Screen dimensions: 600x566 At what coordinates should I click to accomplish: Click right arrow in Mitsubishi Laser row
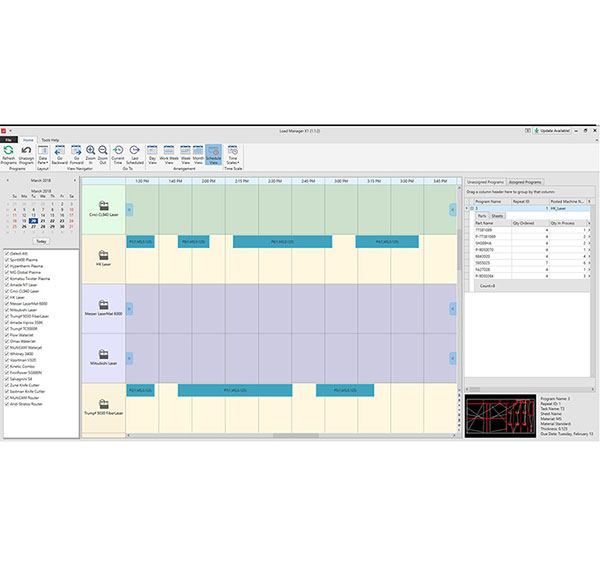click(x=453, y=358)
